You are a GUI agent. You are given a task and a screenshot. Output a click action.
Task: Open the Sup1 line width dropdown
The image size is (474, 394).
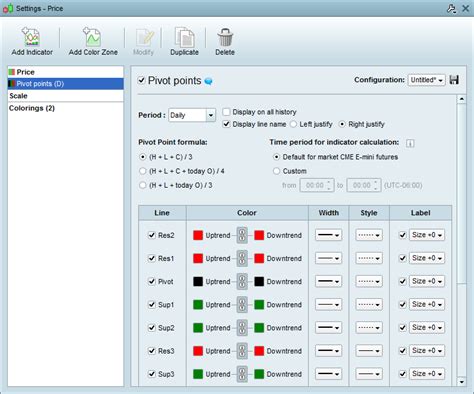coord(328,305)
